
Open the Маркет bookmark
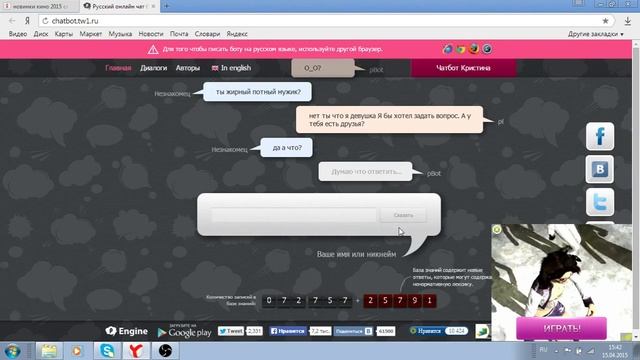pyautogui.click(x=91, y=34)
